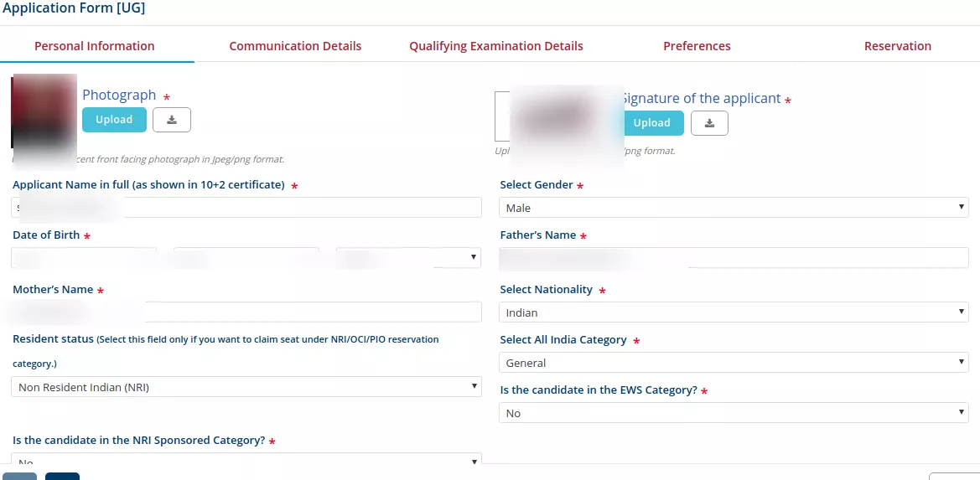Open the Preferences tab
Image resolution: width=980 pixels, height=480 pixels.
[x=697, y=45]
